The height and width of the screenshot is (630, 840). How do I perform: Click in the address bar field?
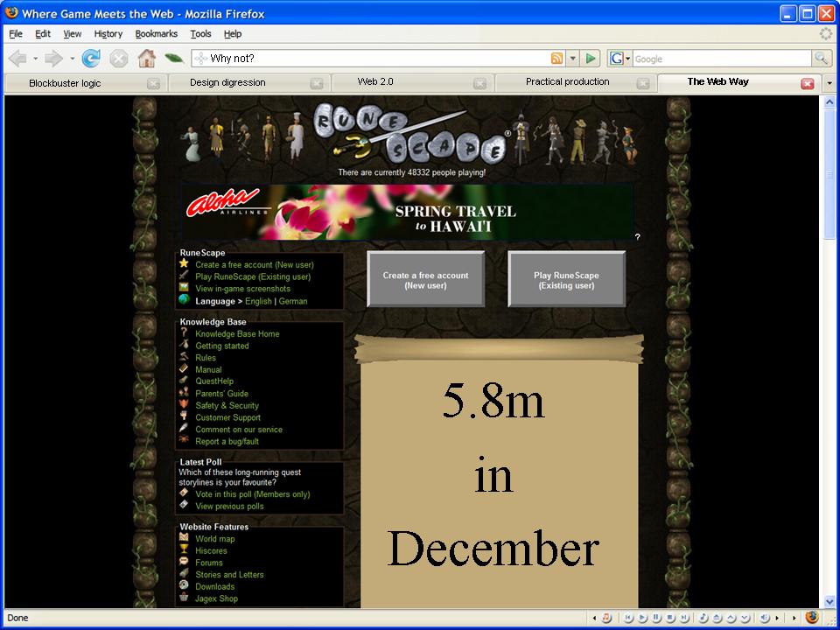click(x=378, y=59)
